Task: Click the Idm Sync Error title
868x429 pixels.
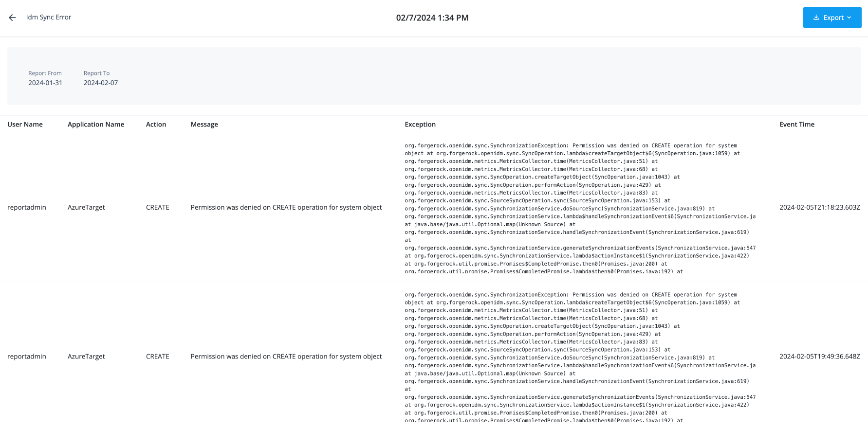Action: click(49, 17)
